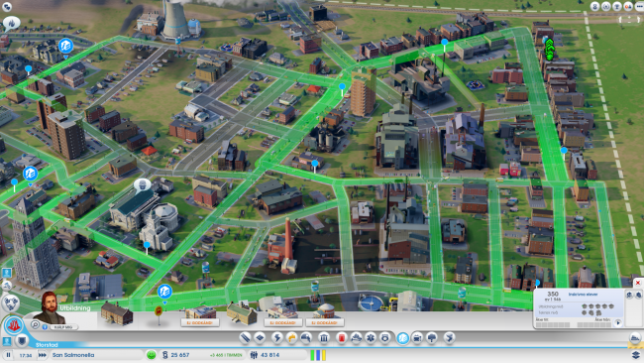This screenshot has height=363, width=644.
Task: Open the Parks tree menu
Action: click(432, 338)
